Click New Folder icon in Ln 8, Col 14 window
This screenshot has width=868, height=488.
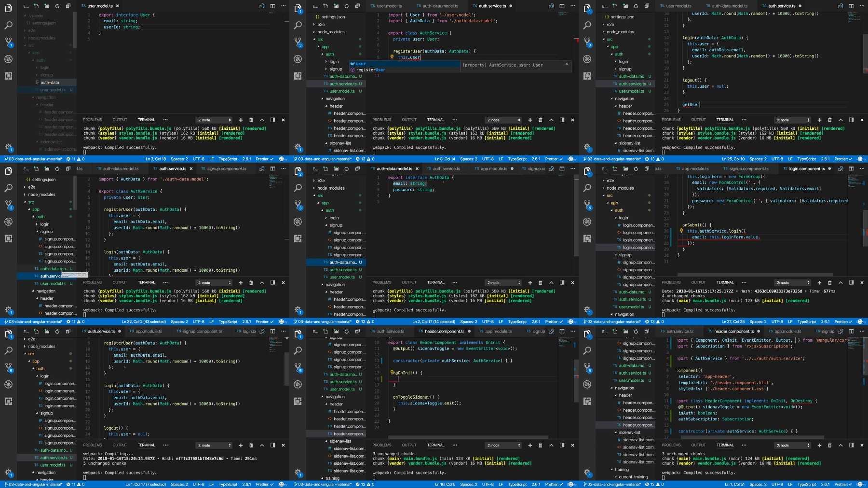click(x=336, y=6)
